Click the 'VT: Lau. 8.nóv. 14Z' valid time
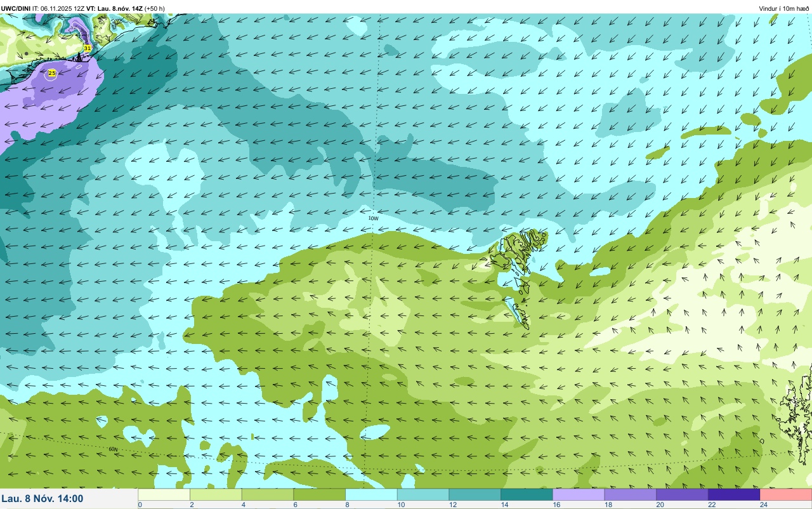This screenshot has height=509, width=812. [x=115, y=9]
